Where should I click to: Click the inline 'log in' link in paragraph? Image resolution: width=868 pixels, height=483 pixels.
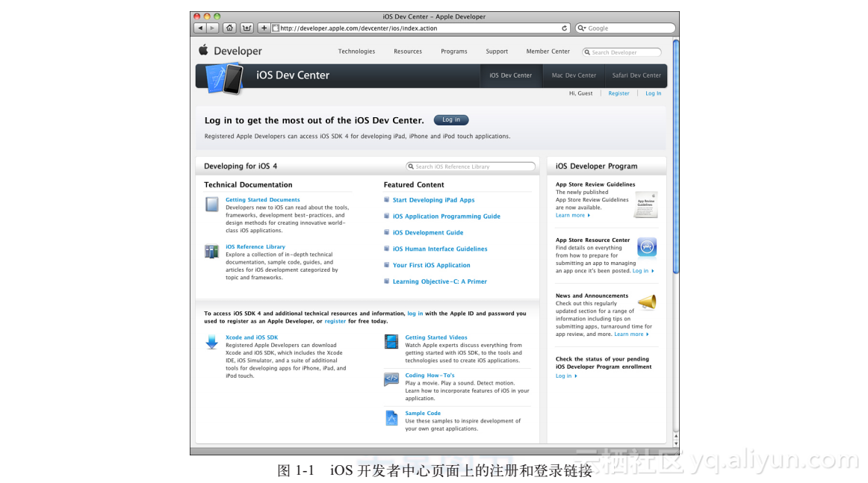[415, 314]
